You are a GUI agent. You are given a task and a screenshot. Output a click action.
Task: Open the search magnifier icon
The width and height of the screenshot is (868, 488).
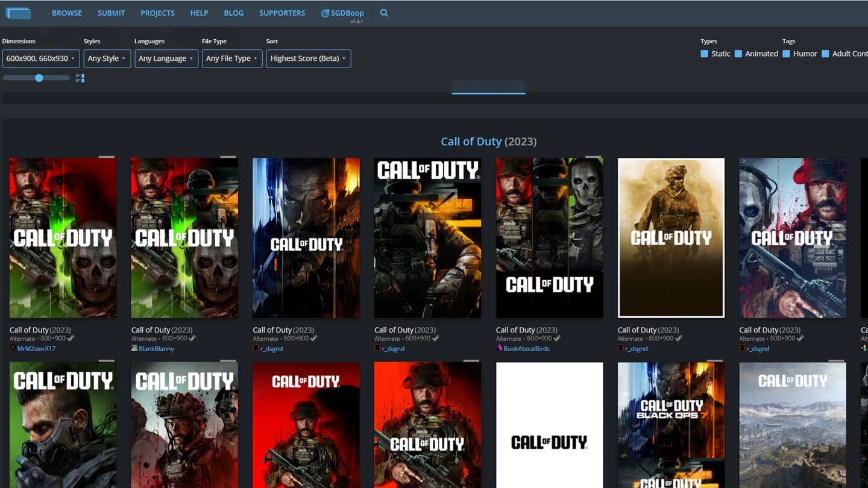tap(384, 13)
